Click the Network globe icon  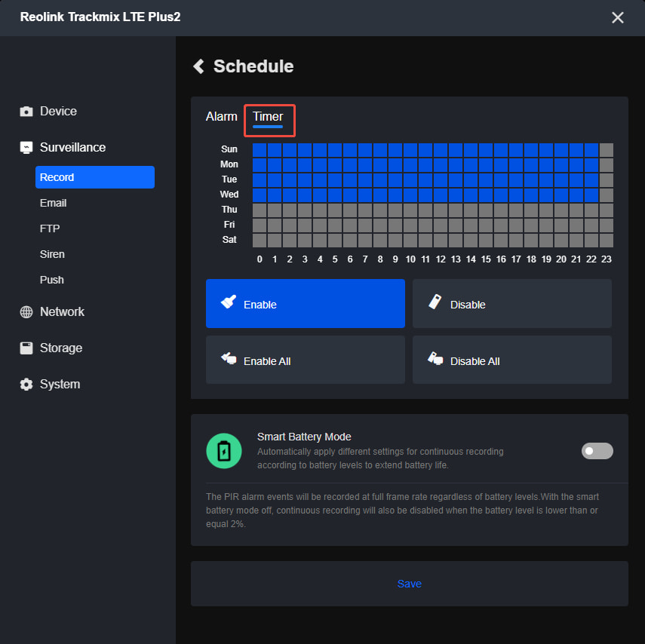(x=26, y=312)
